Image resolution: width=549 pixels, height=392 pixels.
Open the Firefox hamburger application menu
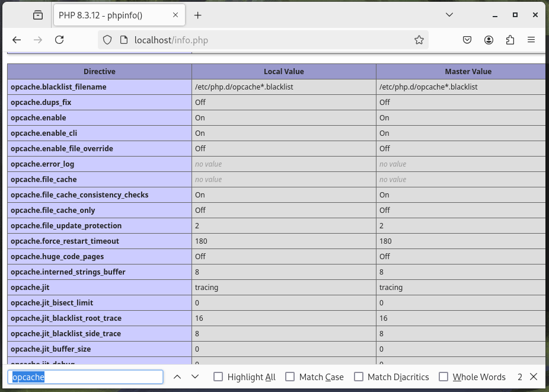click(x=531, y=40)
